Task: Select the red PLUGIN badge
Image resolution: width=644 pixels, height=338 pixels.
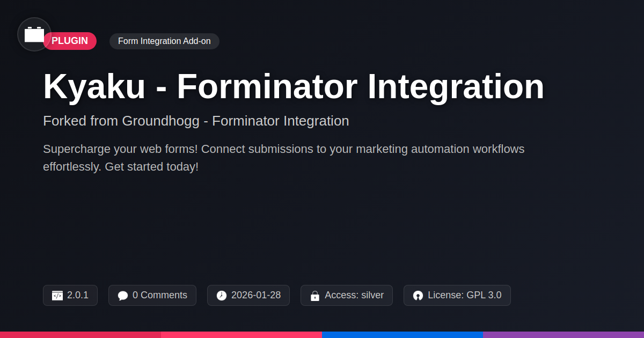Action: [x=70, y=41]
